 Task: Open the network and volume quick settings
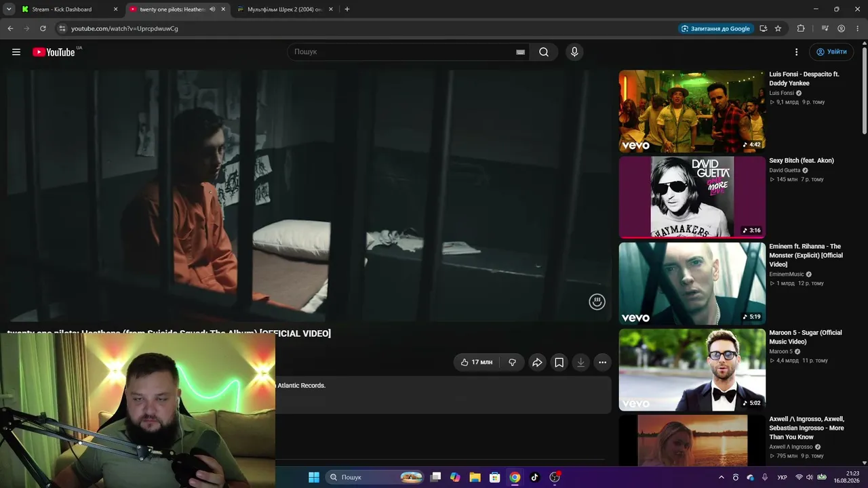810,477
